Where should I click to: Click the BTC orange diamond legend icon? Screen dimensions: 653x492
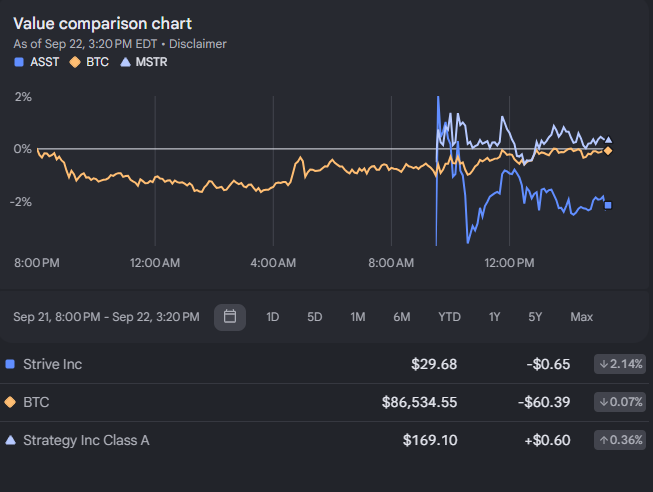coord(75,62)
